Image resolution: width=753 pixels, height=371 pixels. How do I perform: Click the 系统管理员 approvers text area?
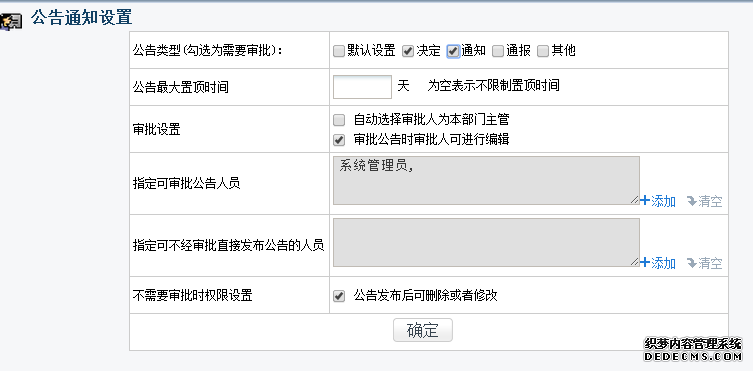point(486,180)
